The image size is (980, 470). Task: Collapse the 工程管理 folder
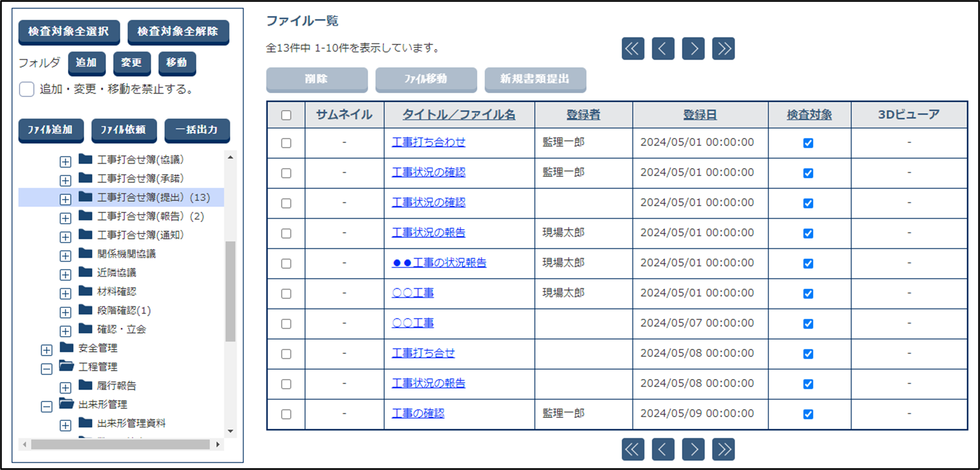point(46,369)
